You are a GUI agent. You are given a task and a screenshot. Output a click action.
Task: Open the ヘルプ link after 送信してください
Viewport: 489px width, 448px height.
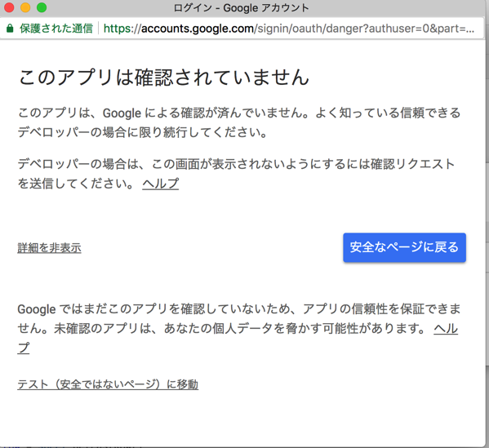point(161,184)
